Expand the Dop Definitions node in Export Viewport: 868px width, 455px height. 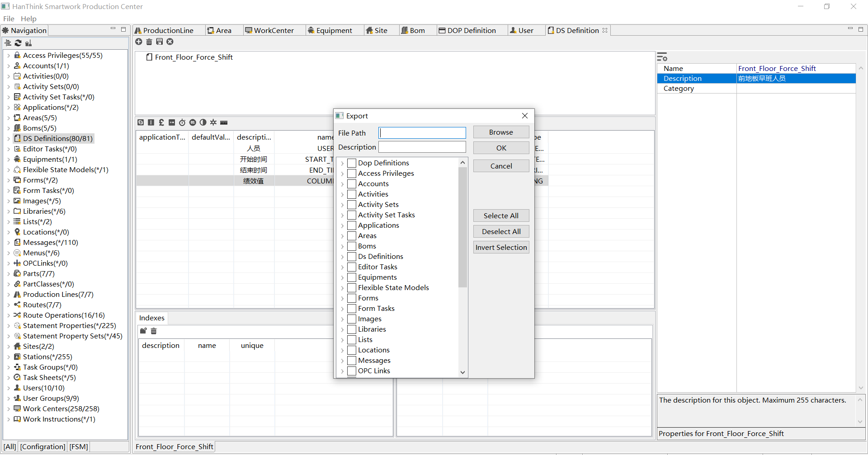pyautogui.click(x=342, y=163)
